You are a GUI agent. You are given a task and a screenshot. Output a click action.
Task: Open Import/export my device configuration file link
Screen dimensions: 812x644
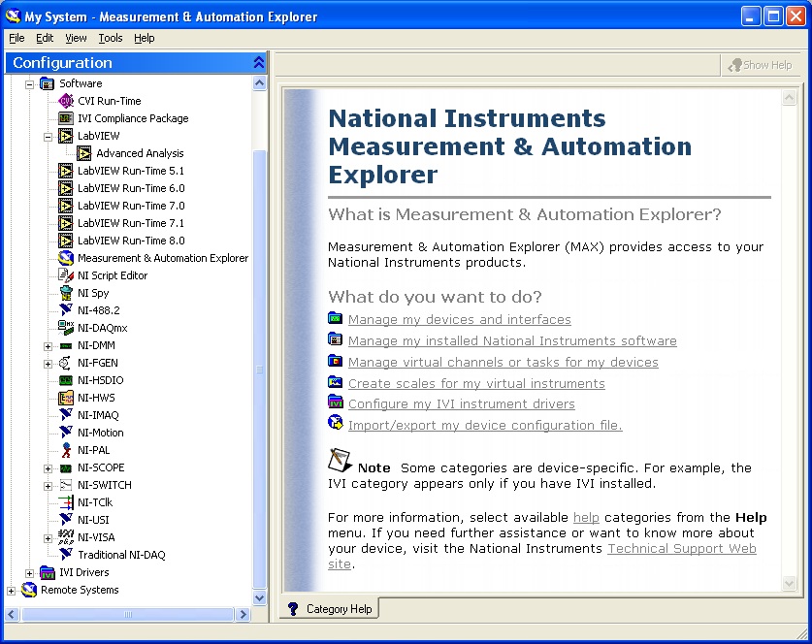point(485,425)
